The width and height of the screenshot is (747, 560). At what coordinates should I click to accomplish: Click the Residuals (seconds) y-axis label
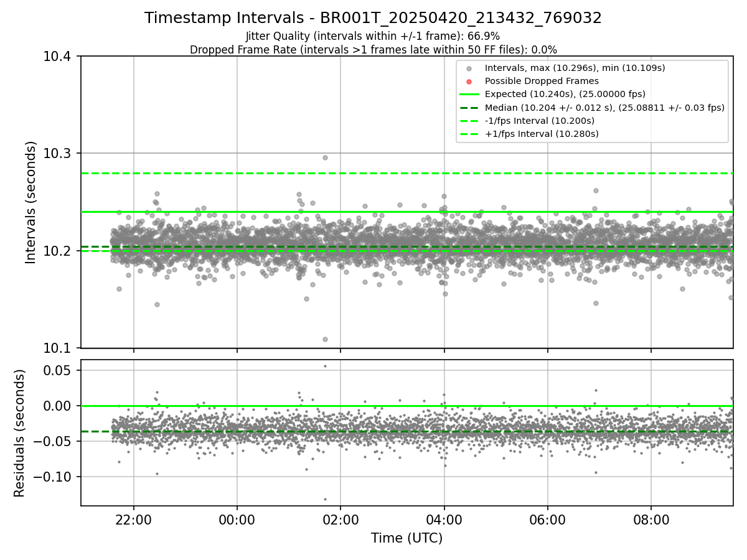tap(19, 433)
